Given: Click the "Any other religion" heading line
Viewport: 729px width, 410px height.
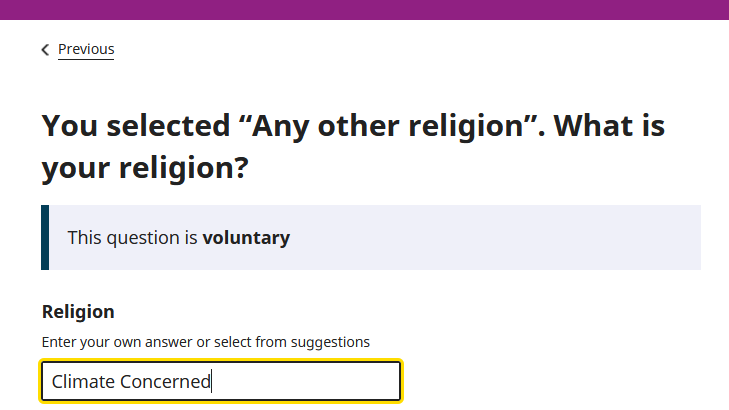Looking at the screenshot, I should [x=353, y=127].
